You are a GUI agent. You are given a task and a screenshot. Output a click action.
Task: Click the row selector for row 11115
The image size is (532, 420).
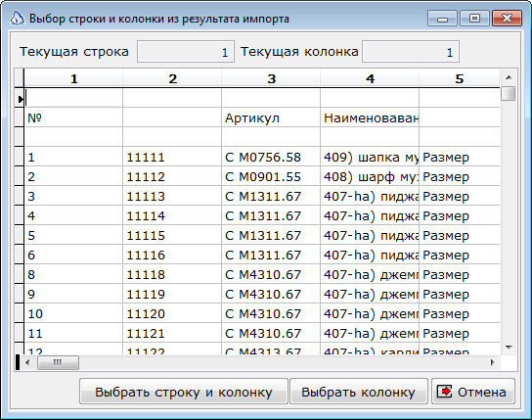[20, 236]
